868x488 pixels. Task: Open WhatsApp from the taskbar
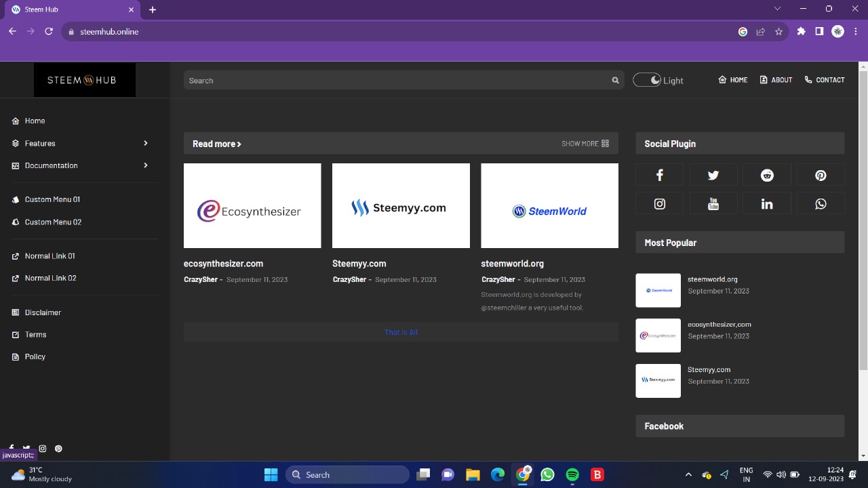[x=547, y=474]
